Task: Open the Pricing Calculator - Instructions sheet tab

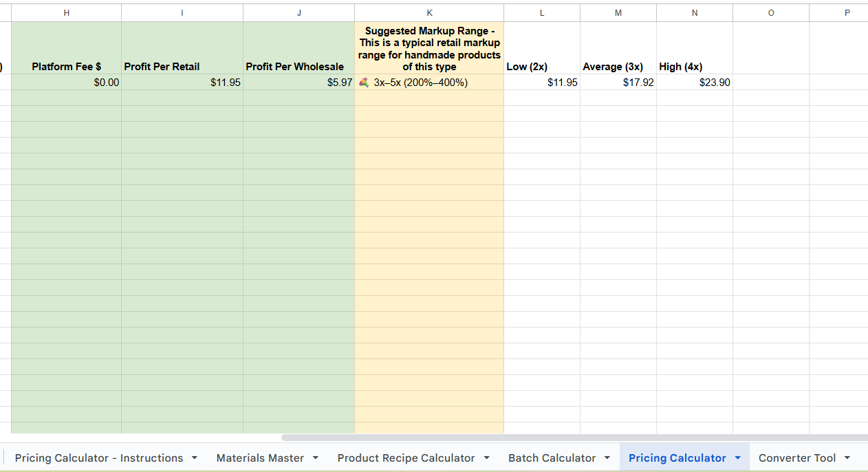Action: pyautogui.click(x=98, y=458)
